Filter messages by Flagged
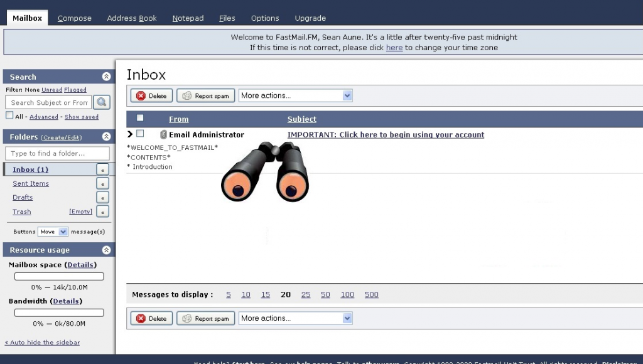 75,90
